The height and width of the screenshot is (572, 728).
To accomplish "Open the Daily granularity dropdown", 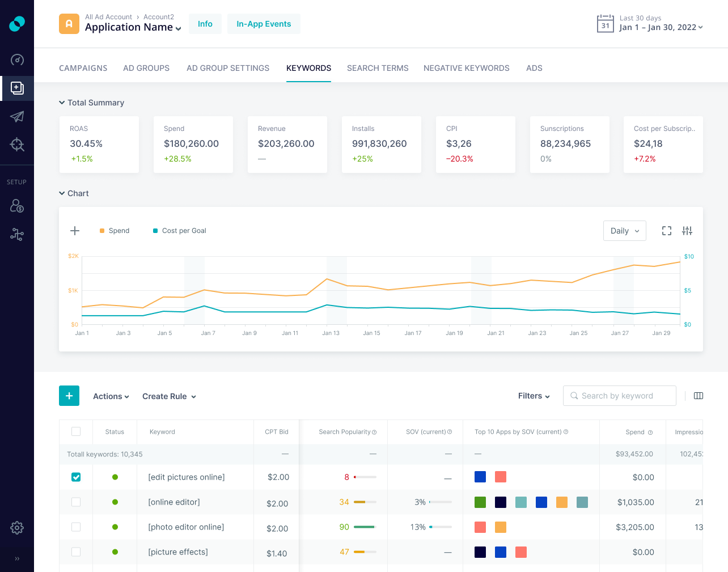I will (624, 231).
